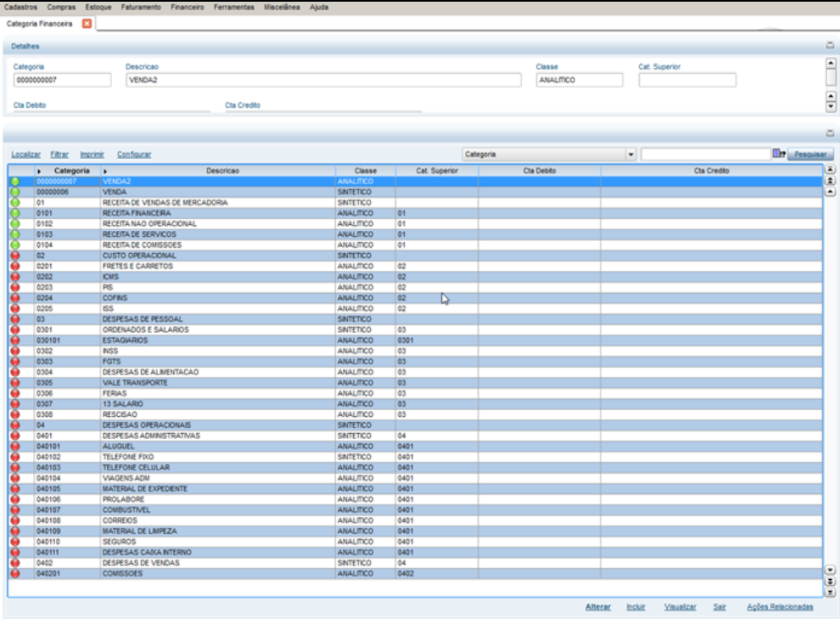
Task: Open the Categoria search field dropdown
Action: point(630,155)
